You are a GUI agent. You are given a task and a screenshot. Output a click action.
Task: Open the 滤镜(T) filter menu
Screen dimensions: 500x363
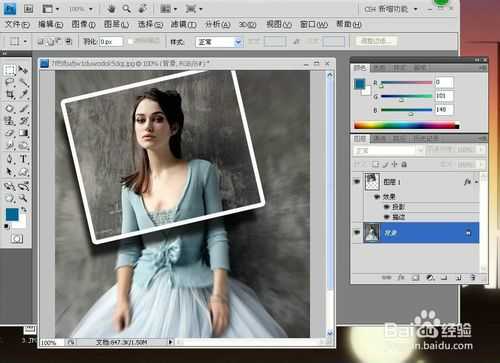[184, 24]
